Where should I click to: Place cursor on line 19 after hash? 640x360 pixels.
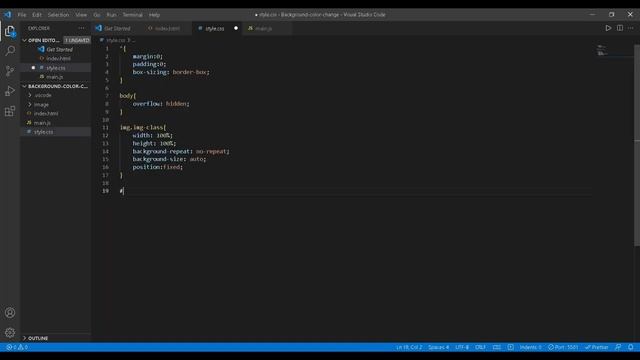pyautogui.click(x=123, y=191)
